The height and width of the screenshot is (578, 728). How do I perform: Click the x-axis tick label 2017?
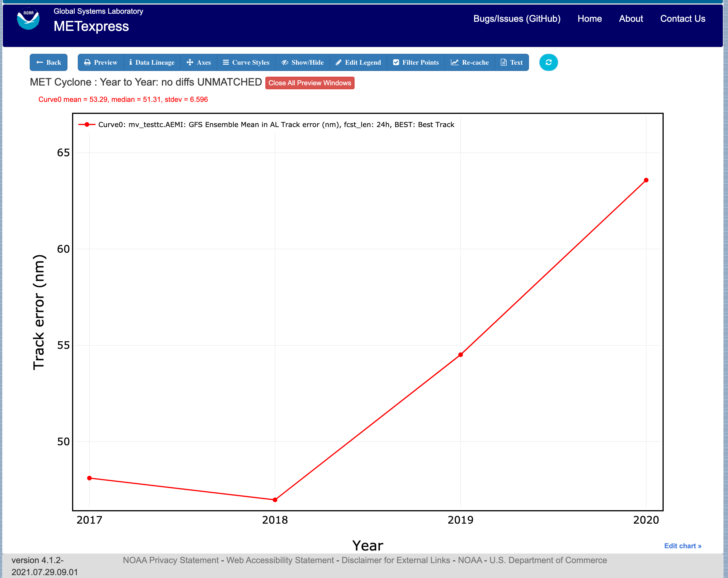(89, 520)
